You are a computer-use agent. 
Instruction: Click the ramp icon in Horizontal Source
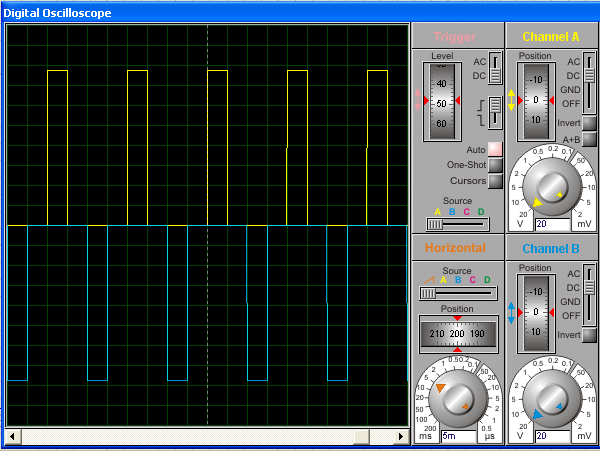(x=429, y=280)
